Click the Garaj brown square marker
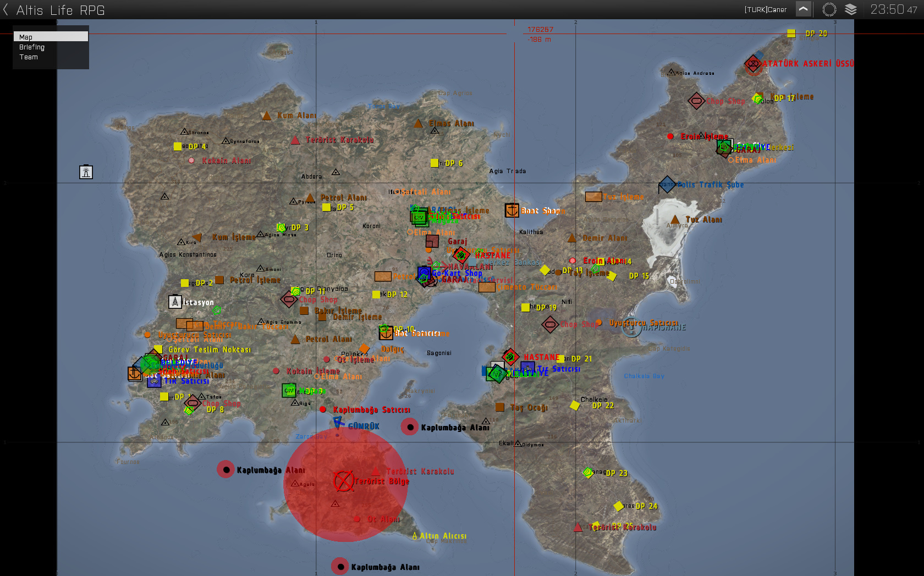This screenshot has height=576, width=924. click(x=432, y=241)
